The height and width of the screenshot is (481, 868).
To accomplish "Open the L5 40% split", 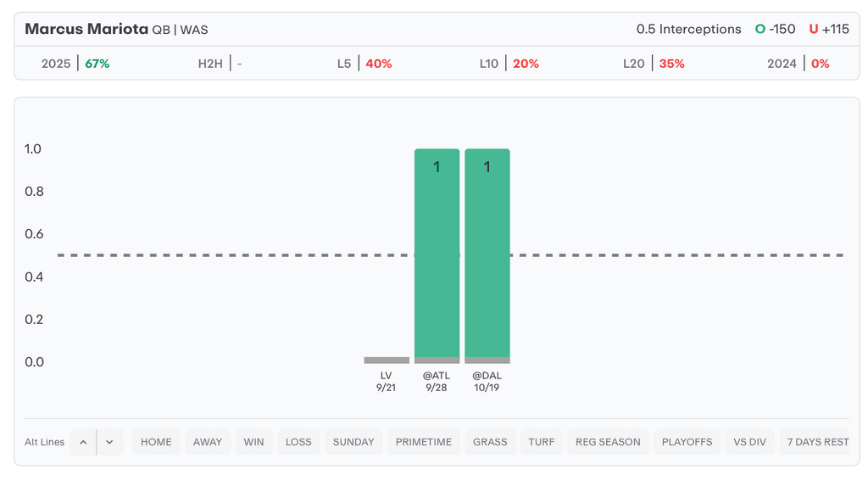I will (364, 64).
